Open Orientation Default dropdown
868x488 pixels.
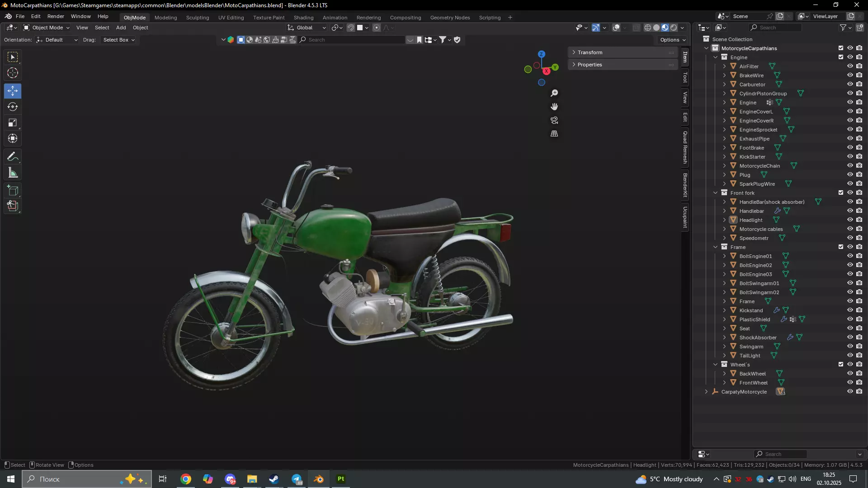(57, 40)
